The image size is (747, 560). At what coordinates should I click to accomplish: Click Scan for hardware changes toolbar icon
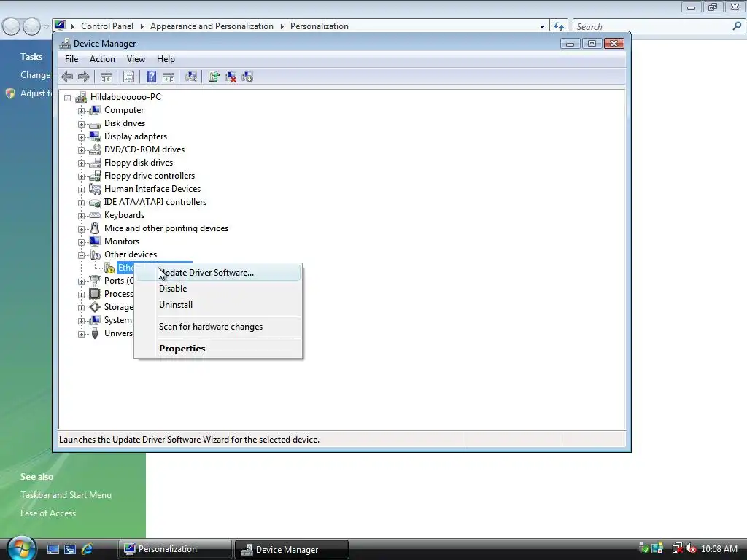pos(191,77)
